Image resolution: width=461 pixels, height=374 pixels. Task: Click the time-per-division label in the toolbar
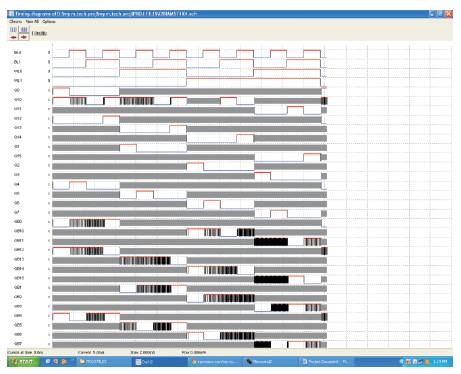pos(39,33)
